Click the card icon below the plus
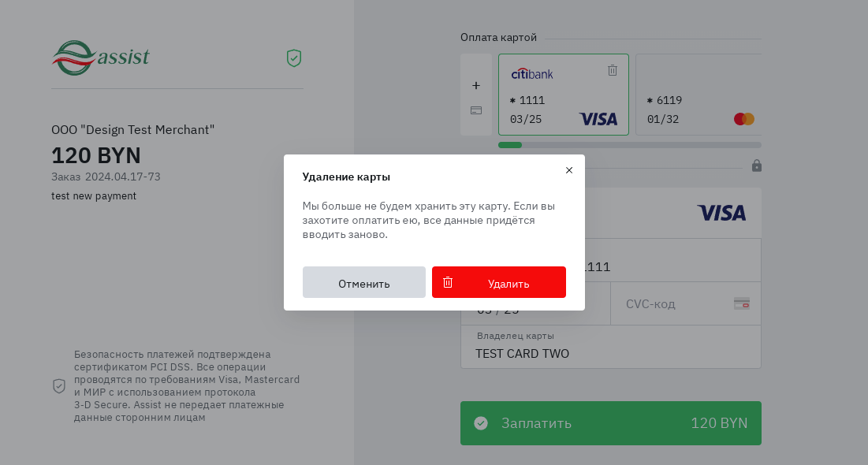868x465 pixels. 476,110
